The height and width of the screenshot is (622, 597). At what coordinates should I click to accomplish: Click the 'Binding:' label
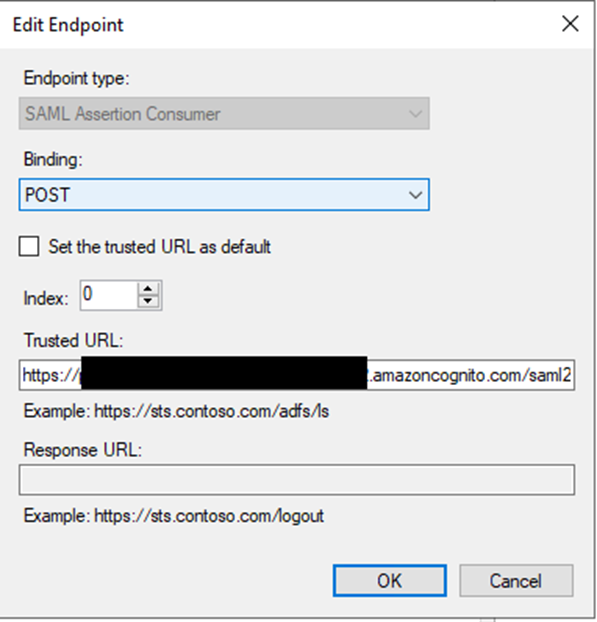click(53, 159)
